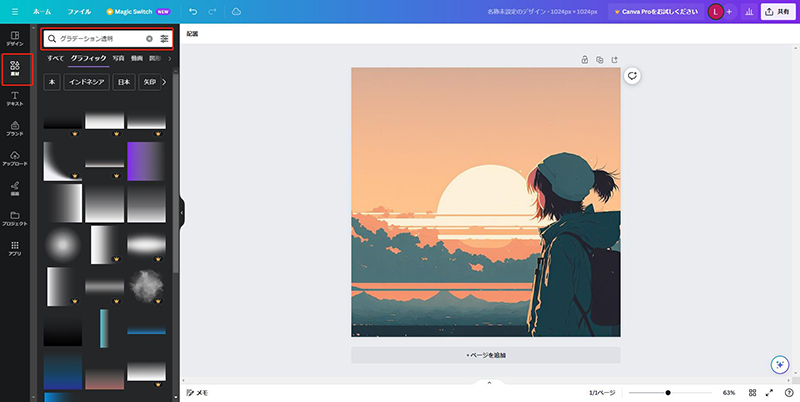
Task: Open the user avatar L profile
Action: tap(715, 12)
